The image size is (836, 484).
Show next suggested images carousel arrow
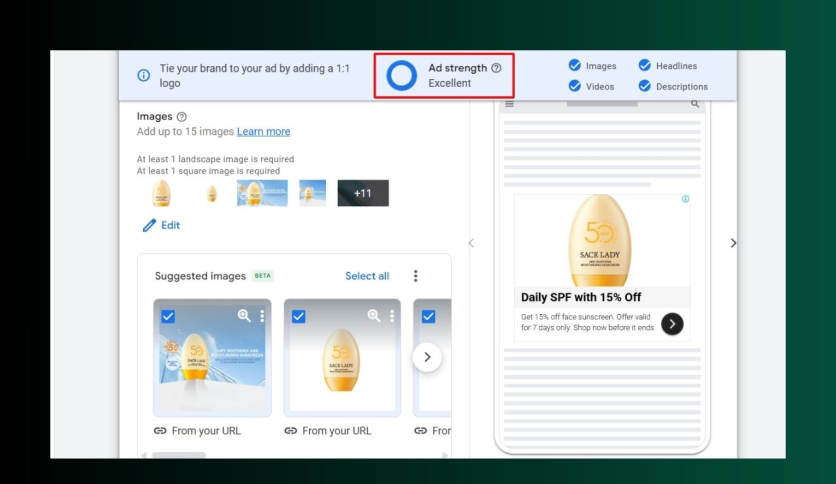pos(427,357)
